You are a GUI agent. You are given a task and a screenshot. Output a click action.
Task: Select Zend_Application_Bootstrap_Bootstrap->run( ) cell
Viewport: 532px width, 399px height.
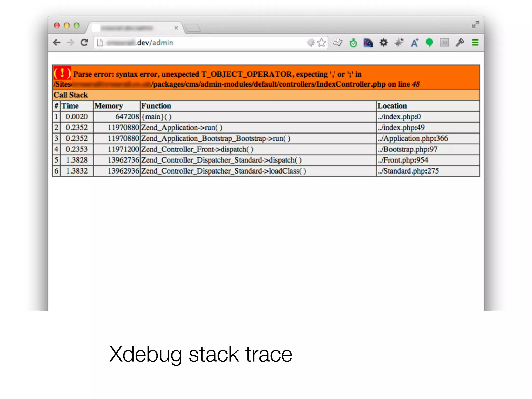coord(258,138)
